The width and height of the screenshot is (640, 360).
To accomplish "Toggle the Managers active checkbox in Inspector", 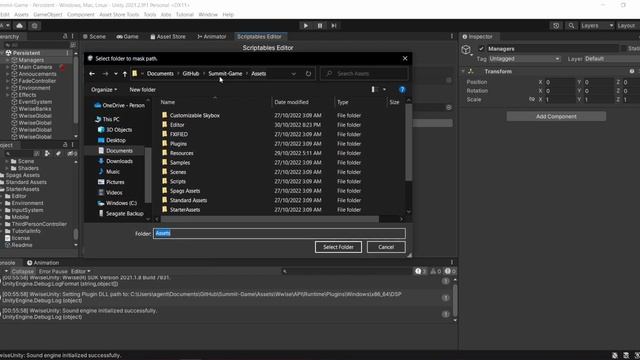I will tap(481, 49).
